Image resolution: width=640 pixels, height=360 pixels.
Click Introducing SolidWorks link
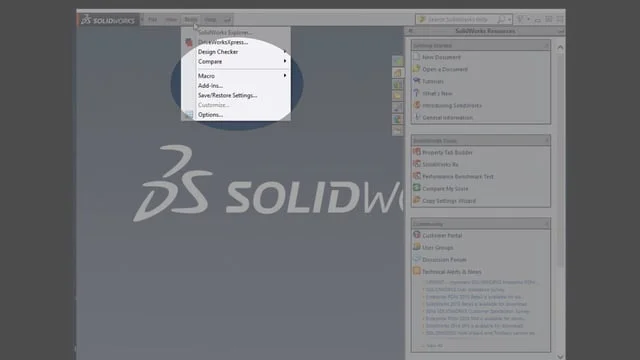452,105
